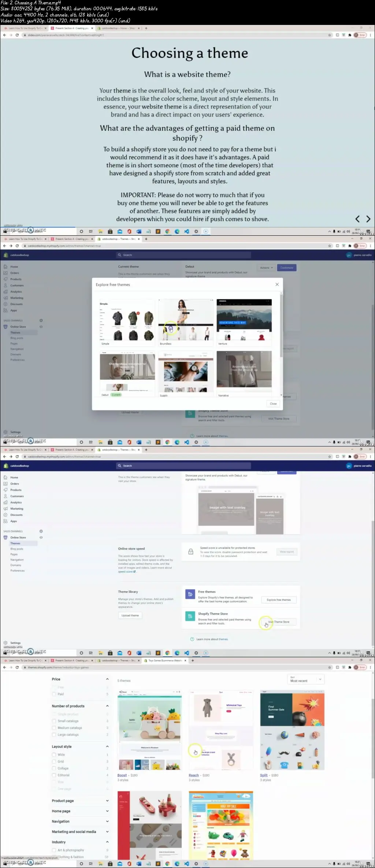Check the Paid price filter
The width and height of the screenshot is (375, 868).
(x=54, y=694)
